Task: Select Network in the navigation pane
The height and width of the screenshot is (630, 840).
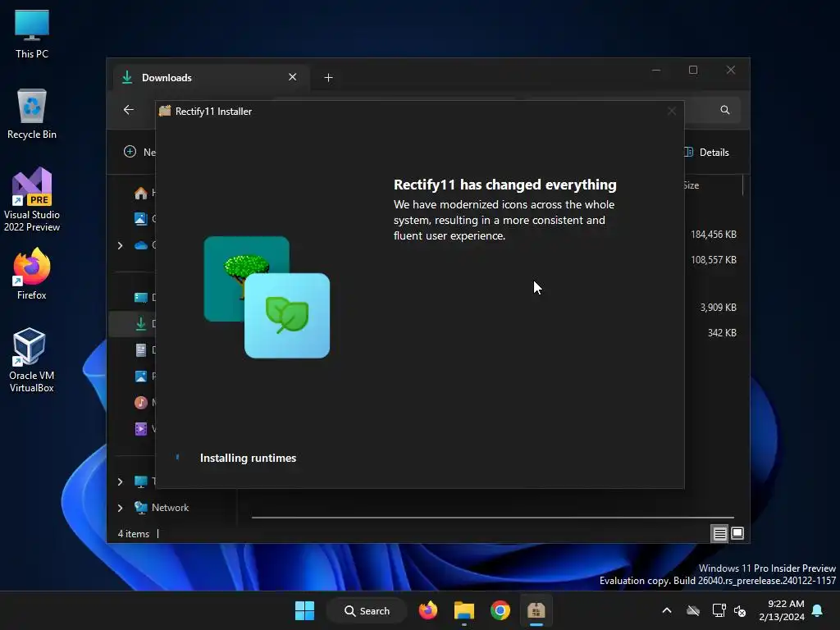Action: pyautogui.click(x=170, y=508)
